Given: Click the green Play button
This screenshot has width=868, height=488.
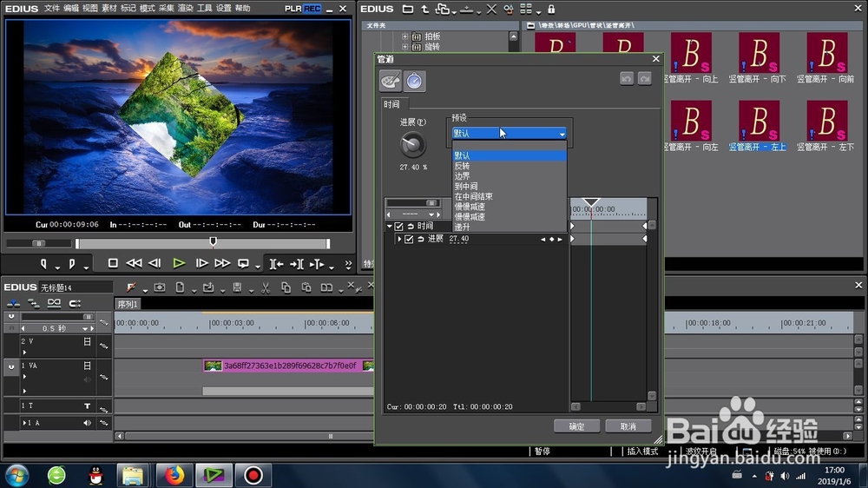Looking at the screenshot, I should point(178,263).
